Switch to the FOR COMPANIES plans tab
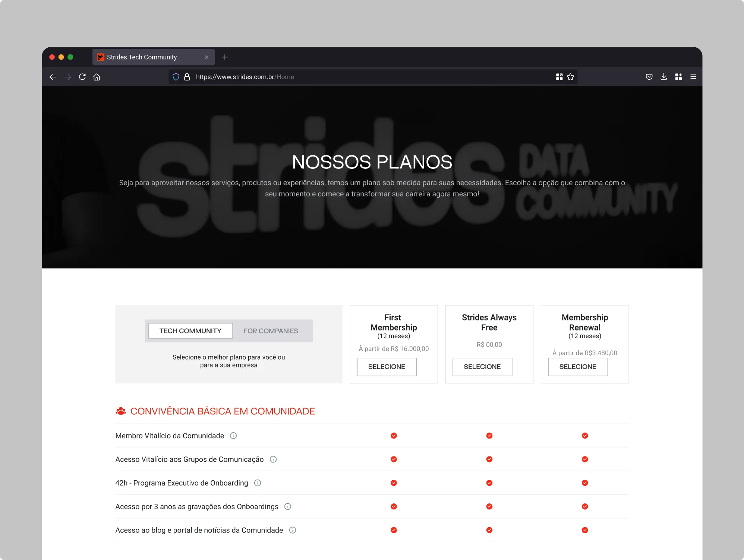 point(271,331)
